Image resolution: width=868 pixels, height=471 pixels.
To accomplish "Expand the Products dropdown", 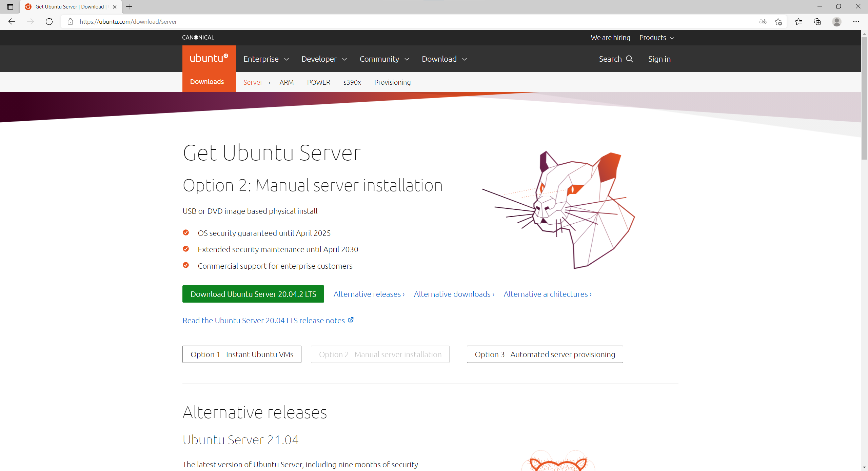I will click(656, 38).
